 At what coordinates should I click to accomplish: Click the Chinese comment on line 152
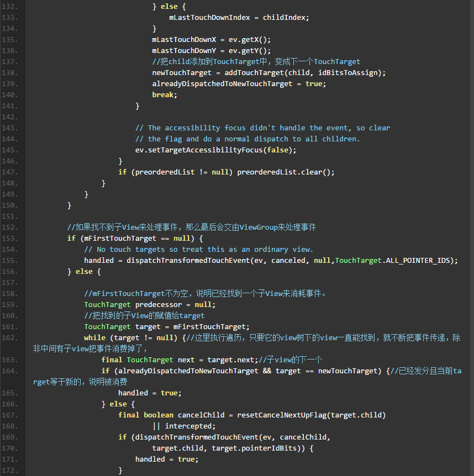[191, 228]
